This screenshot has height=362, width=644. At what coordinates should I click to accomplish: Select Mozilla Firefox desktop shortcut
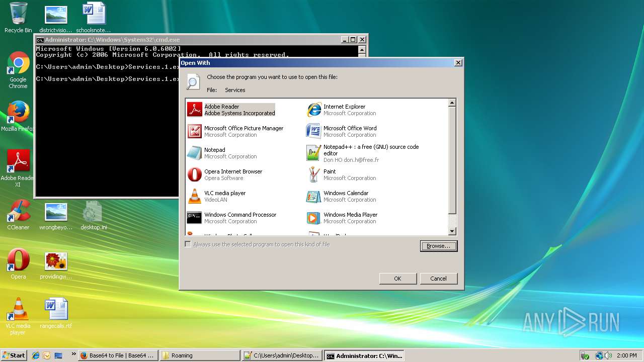point(18,117)
